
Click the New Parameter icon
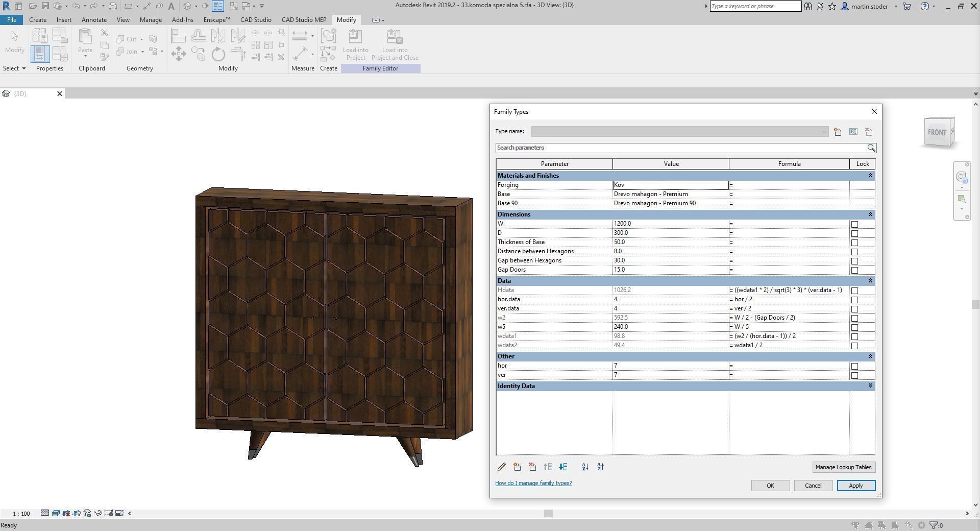[x=517, y=467]
